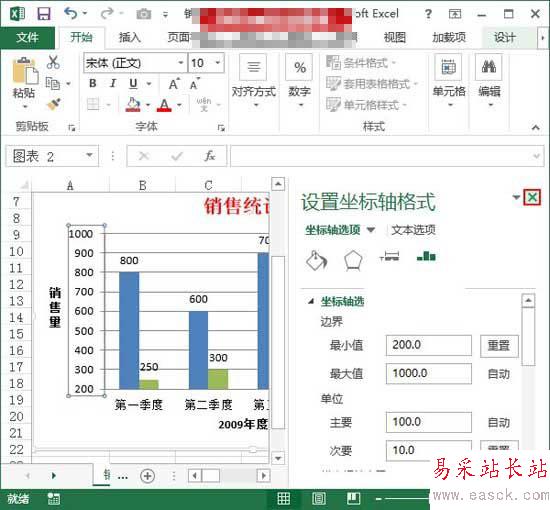Click 重置 reset button for minimum
The height and width of the screenshot is (510, 550).
click(x=499, y=345)
